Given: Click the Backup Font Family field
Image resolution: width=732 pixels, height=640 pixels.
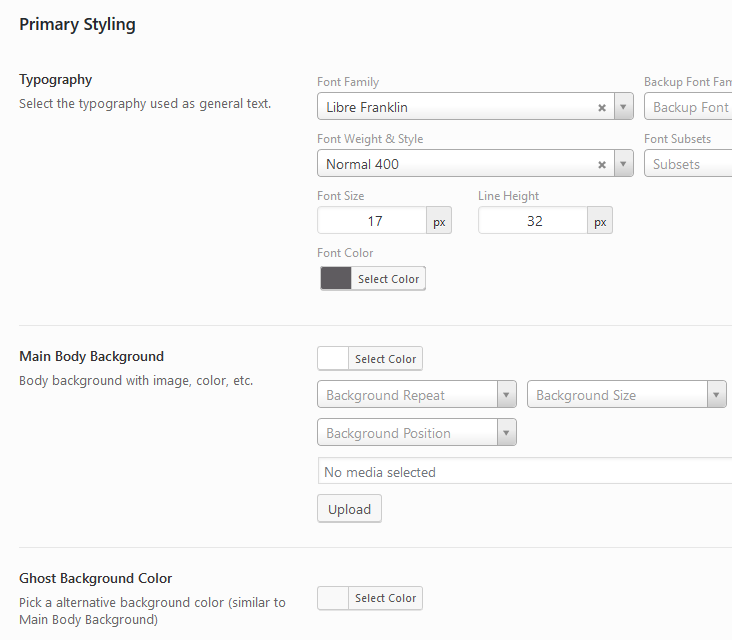Looking at the screenshot, I should pyautogui.click(x=690, y=107).
